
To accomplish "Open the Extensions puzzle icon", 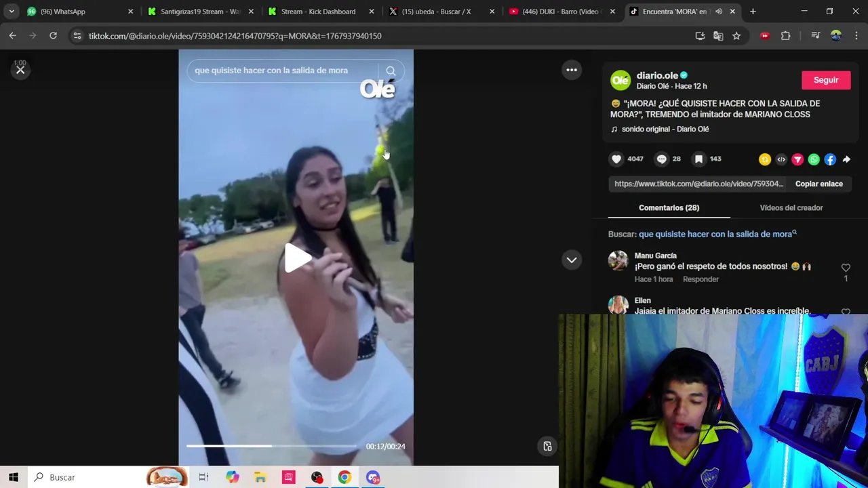I will [785, 36].
